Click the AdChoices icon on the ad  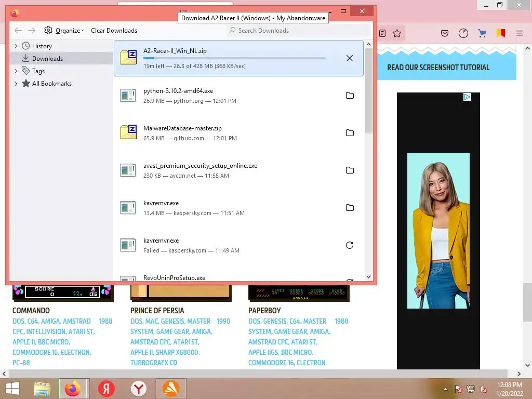coord(467,97)
